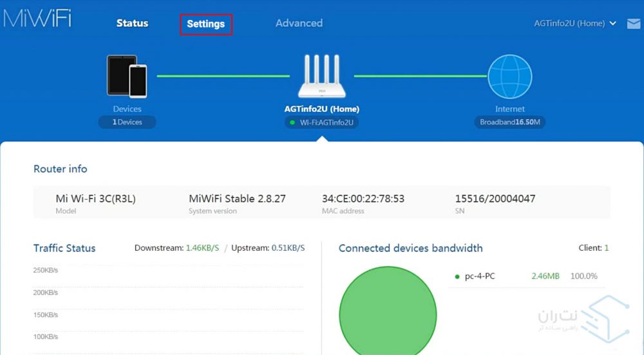Click the MAC address 34:CE:00:22:78:53

363,199
